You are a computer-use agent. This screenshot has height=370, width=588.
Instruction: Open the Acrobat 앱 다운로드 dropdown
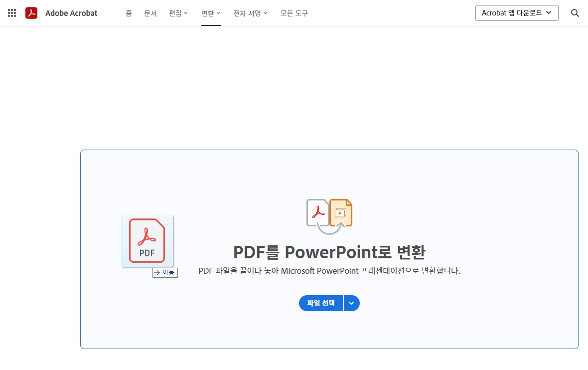click(x=517, y=13)
